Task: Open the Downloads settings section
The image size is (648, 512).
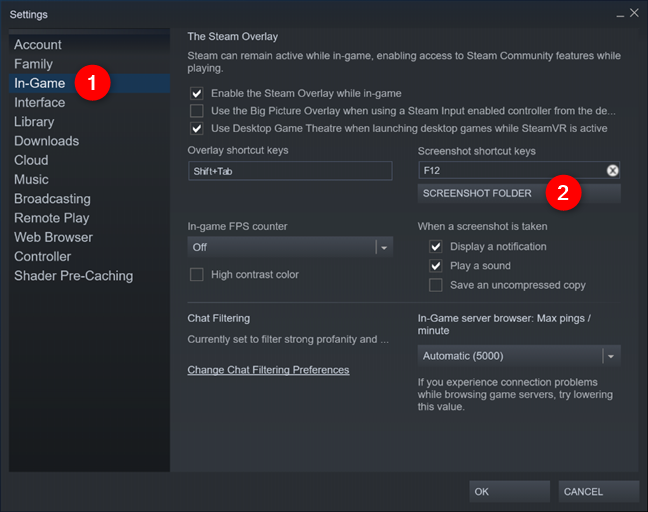Action: click(89, 141)
